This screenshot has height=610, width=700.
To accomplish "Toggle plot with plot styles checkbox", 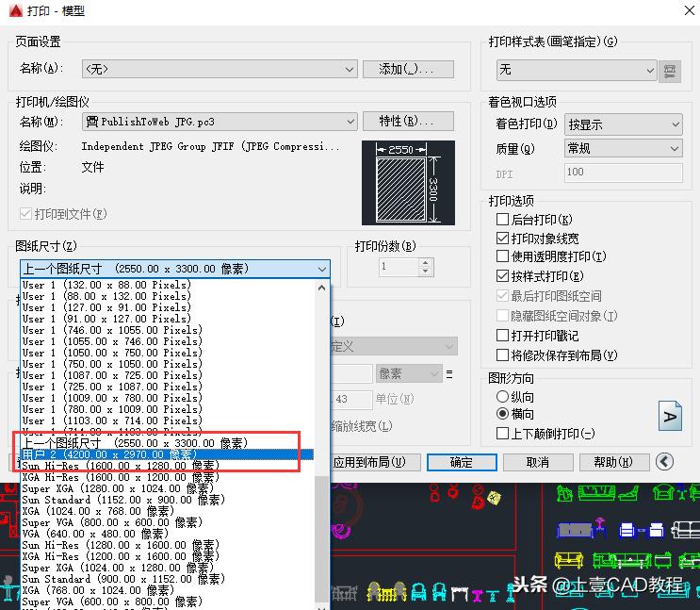I will [x=502, y=275].
